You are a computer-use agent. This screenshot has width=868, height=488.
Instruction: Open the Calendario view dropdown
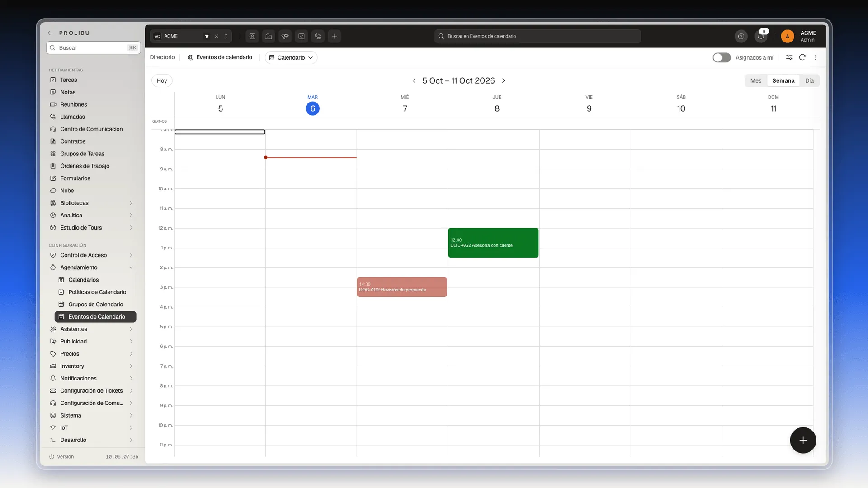tap(291, 57)
